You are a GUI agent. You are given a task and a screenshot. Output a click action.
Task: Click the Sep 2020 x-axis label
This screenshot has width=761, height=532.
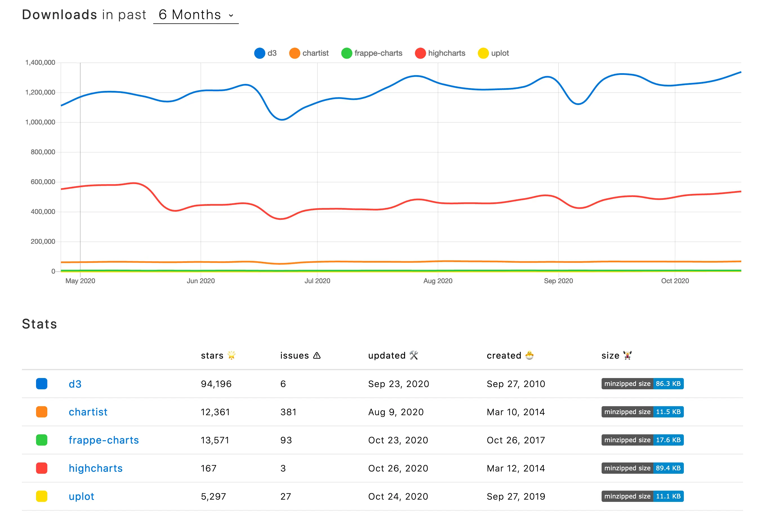(x=558, y=281)
